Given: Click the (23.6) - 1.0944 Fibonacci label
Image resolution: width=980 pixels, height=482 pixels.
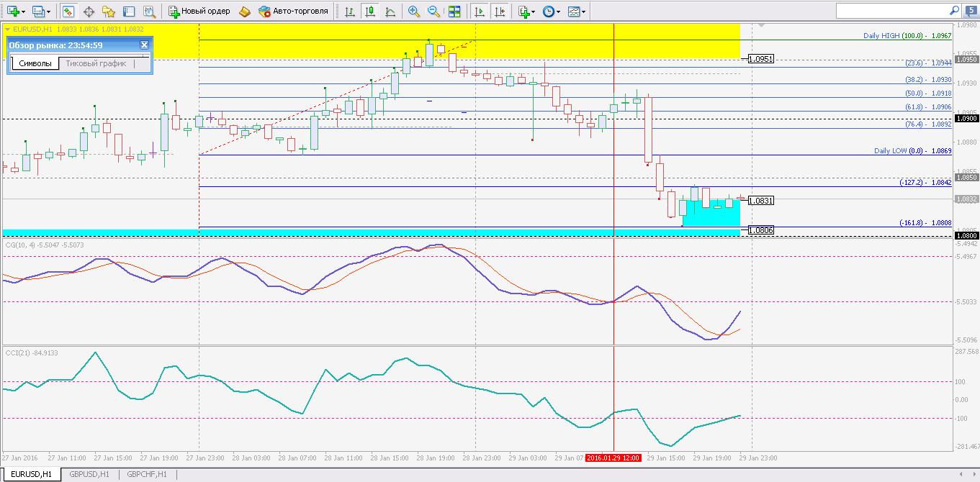Looking at the screenshot, I should (x=928, y=63).
